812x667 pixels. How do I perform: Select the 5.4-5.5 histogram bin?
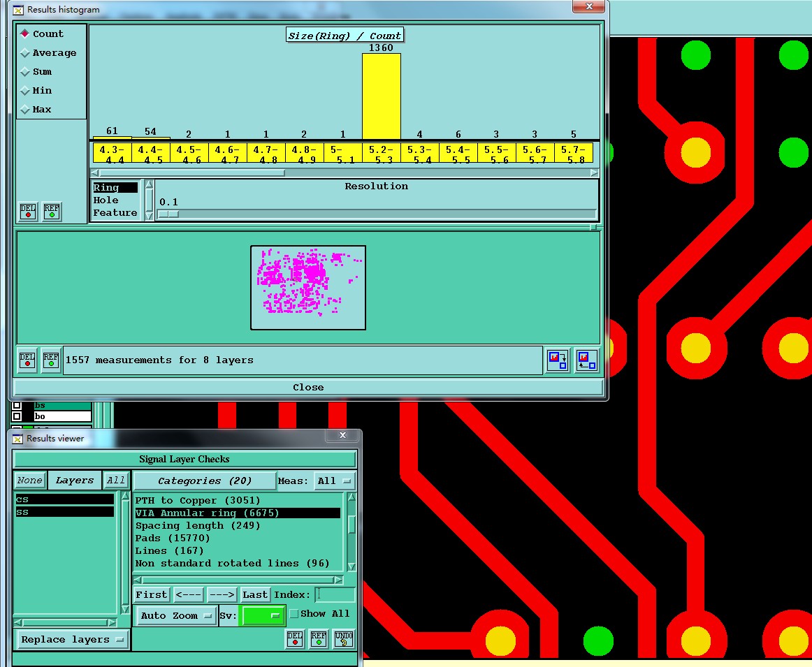tap(458, 153)
